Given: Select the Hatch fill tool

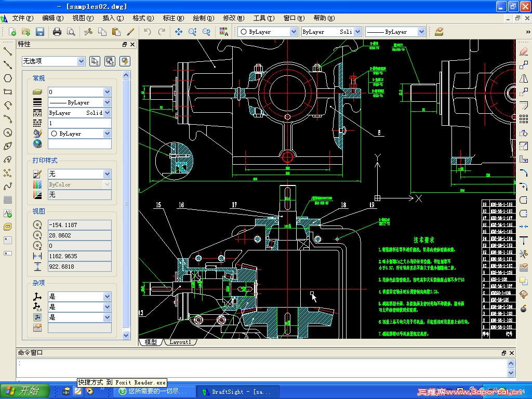Looking at the screenshot, I should 7,200.
